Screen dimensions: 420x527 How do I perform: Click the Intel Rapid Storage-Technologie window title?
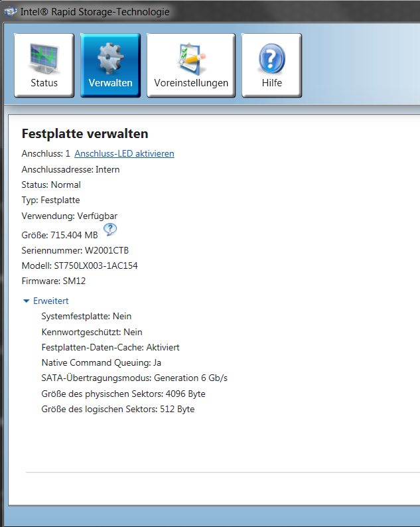(95, 12)
